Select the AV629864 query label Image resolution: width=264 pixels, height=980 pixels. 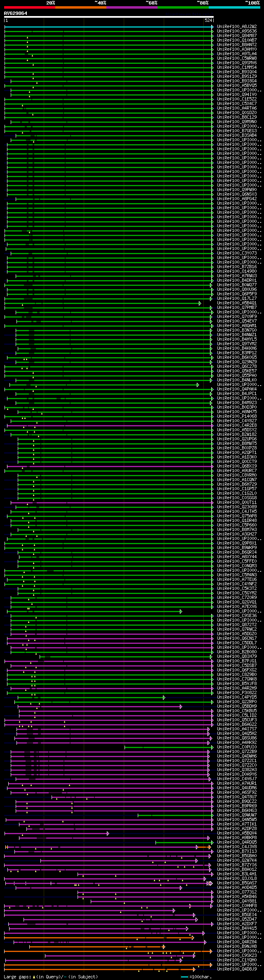(16, 13)
